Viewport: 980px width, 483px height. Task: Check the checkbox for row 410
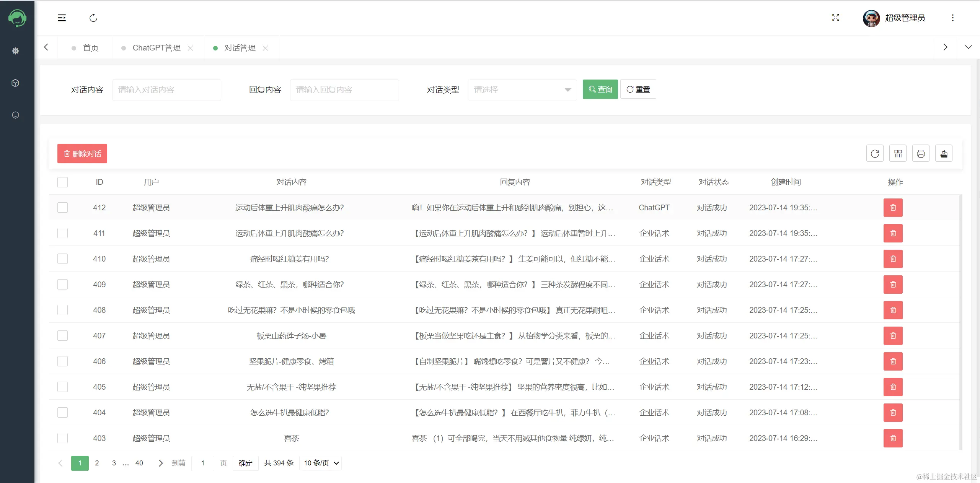(x=62, y=259)
